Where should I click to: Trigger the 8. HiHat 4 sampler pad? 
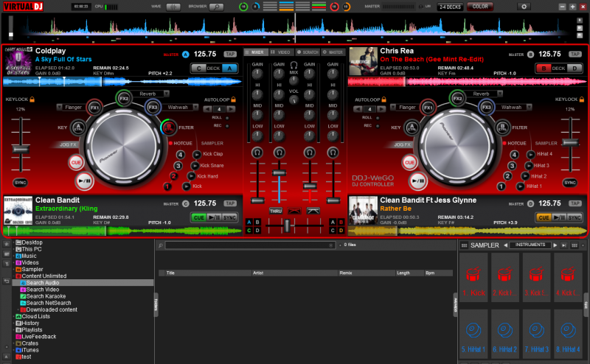pos(568,334)
